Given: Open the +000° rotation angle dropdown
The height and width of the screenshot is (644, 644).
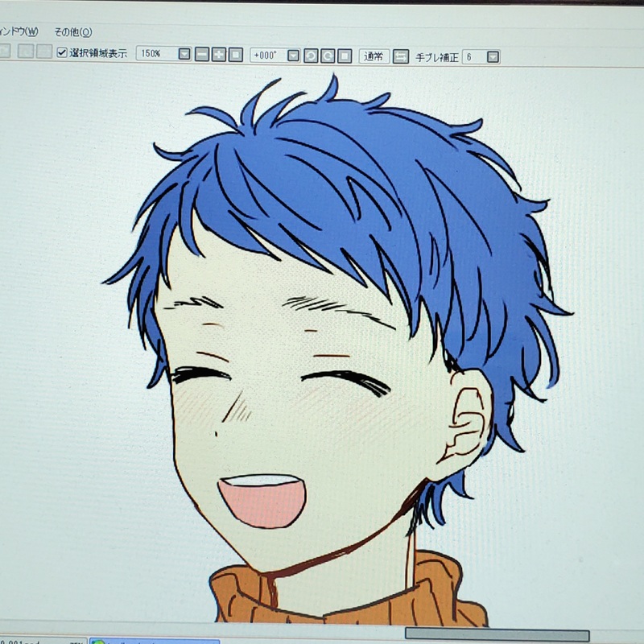Looking at the screenshot, I should pos(293,55).
